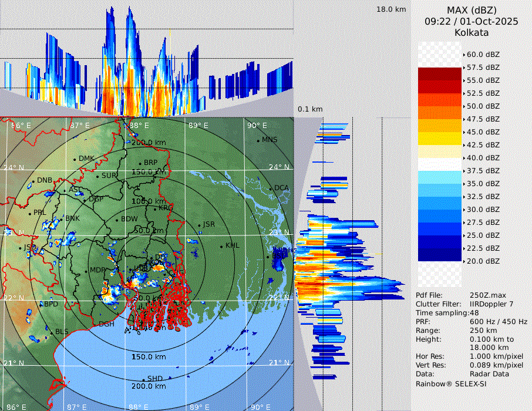Click the arrow tick beside 60.0 dBZ
Image resolution: width=532 pixels, height=411 pixels.
pos(464,55)
